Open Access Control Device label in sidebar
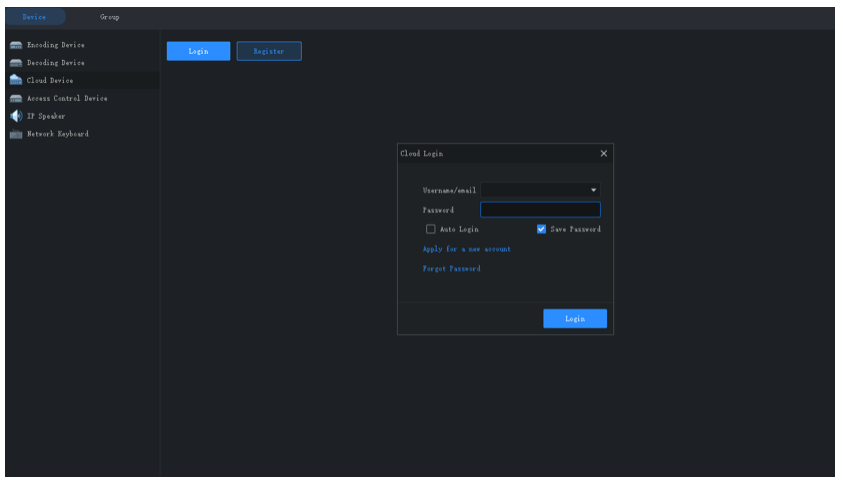Viewport: 843px width, 483px height. (67, 98)
